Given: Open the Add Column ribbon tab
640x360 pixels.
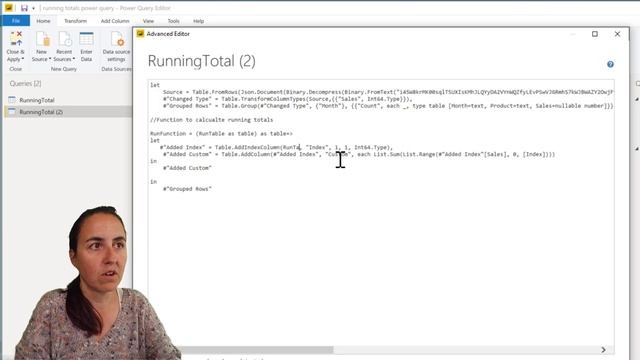Looking at the screenshot, I should pyautogui.click(x=115, y=21).
